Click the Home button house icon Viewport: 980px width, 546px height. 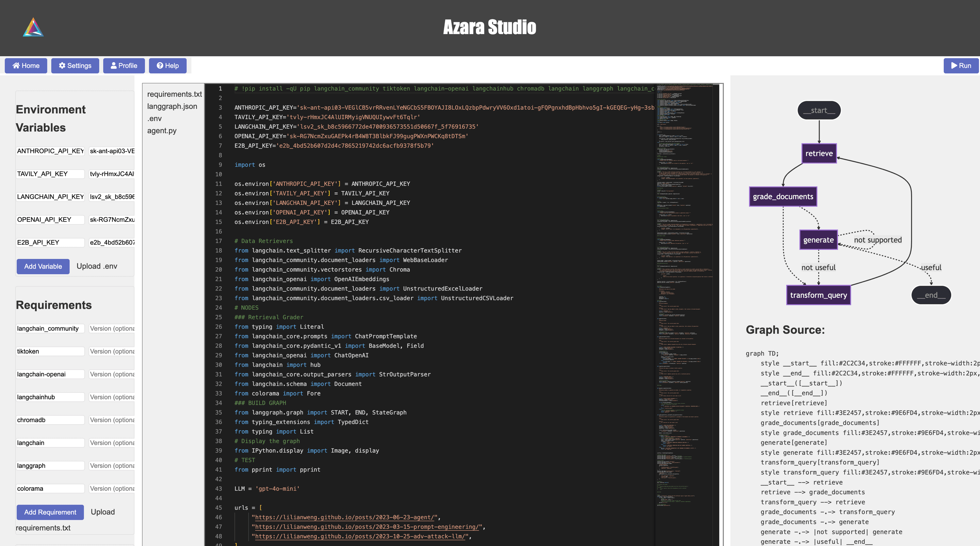coord(16,65)
